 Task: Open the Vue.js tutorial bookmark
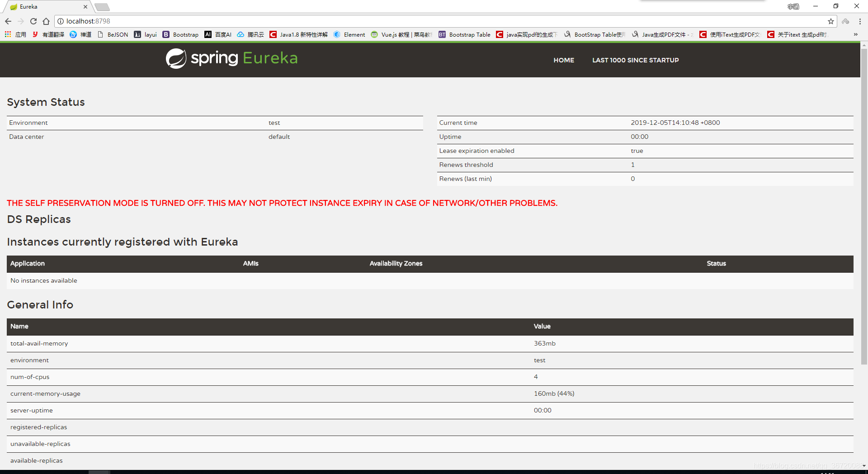(401, 34)
